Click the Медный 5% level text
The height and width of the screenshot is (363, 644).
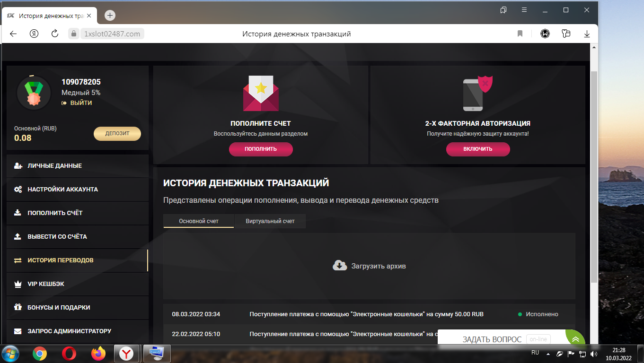(x=81, y=93)
